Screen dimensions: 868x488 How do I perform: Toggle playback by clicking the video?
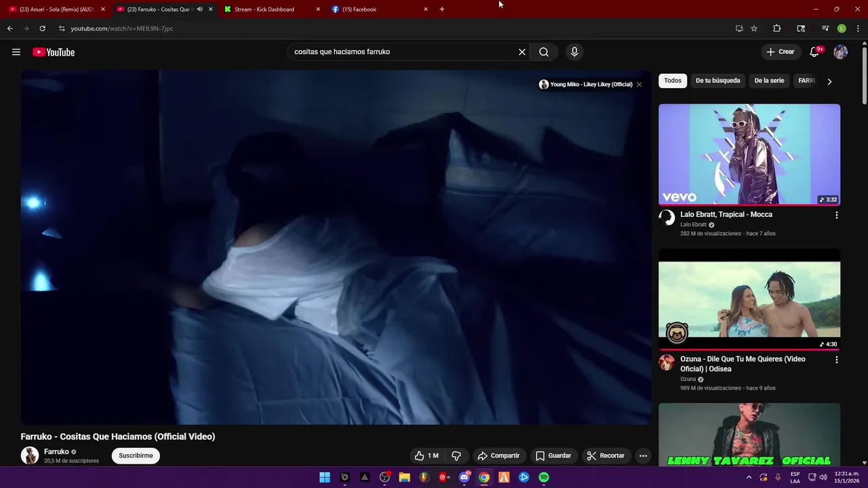pyautogui.click(x=336, y=247)
